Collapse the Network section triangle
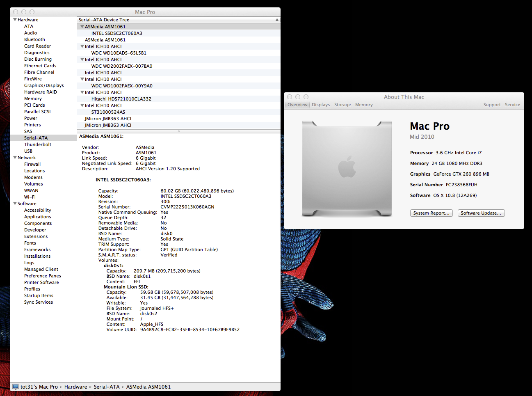 [x=15, y=158]
